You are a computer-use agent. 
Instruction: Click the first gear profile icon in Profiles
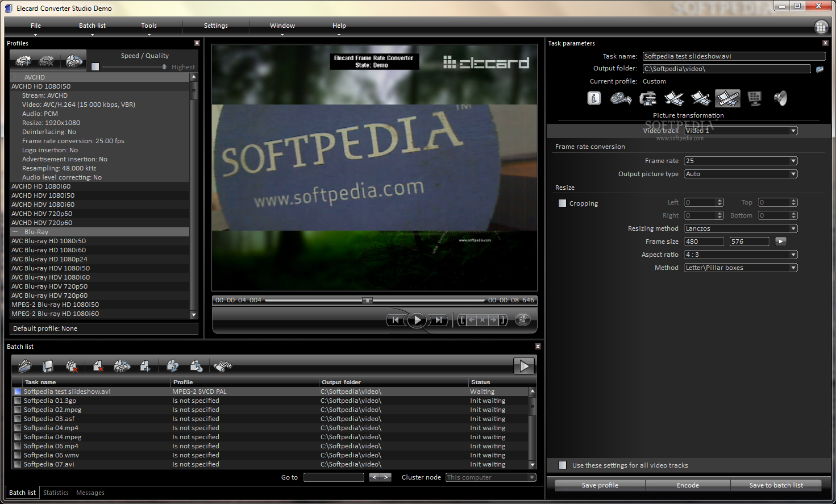click(x=23, y=60)
